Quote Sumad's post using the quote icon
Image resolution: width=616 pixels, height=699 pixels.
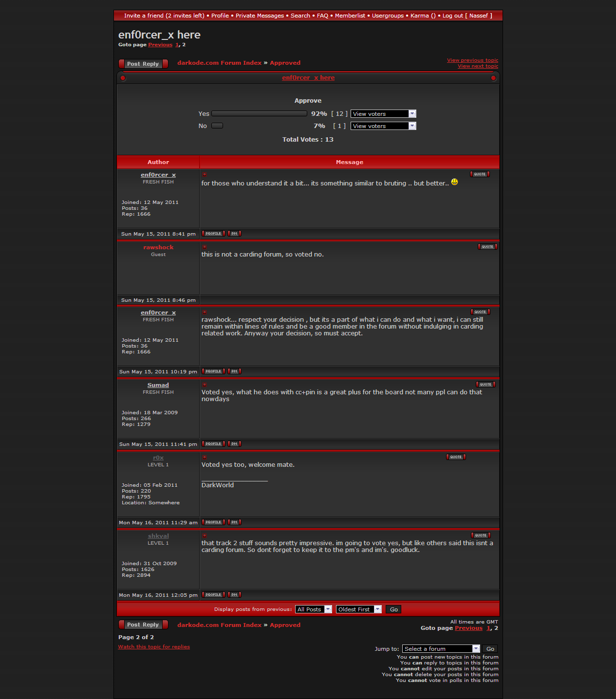coord(485,385)
